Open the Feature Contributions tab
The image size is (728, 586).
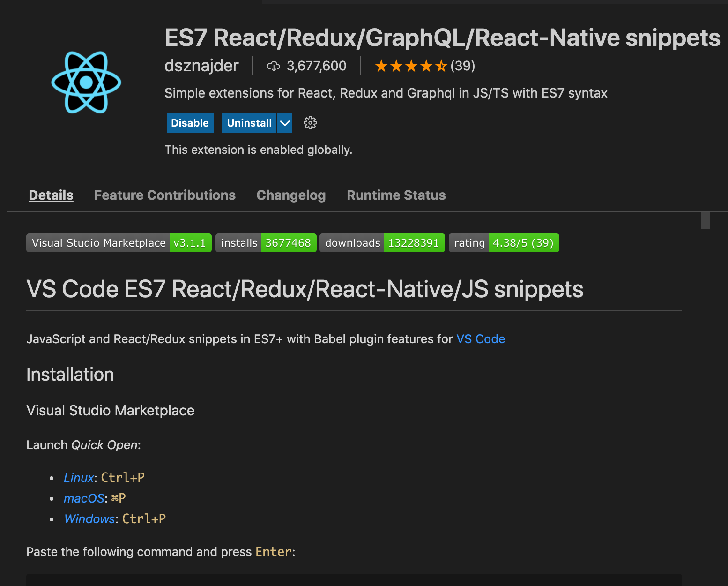[x=165, y=195]
